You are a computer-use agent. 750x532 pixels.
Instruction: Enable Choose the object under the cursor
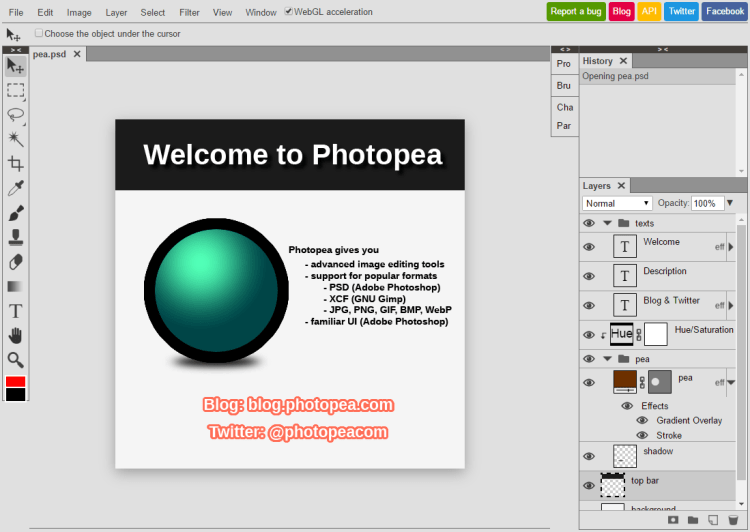[x=39, y=33]
